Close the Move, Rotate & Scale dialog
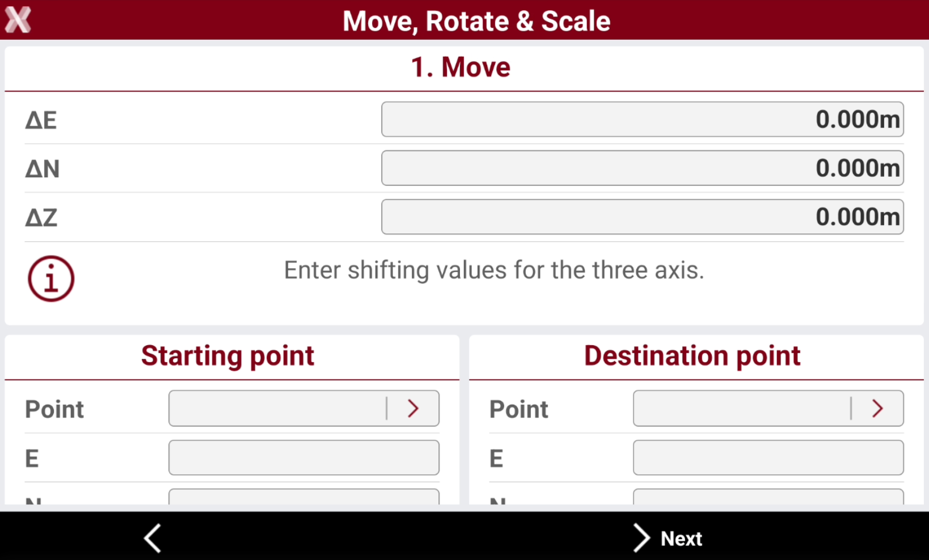The width and height of the screenshot is (929, 560). pos(18,20)
